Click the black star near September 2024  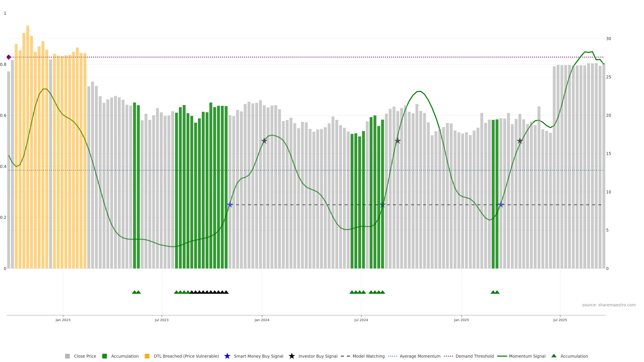coord(398,141)
